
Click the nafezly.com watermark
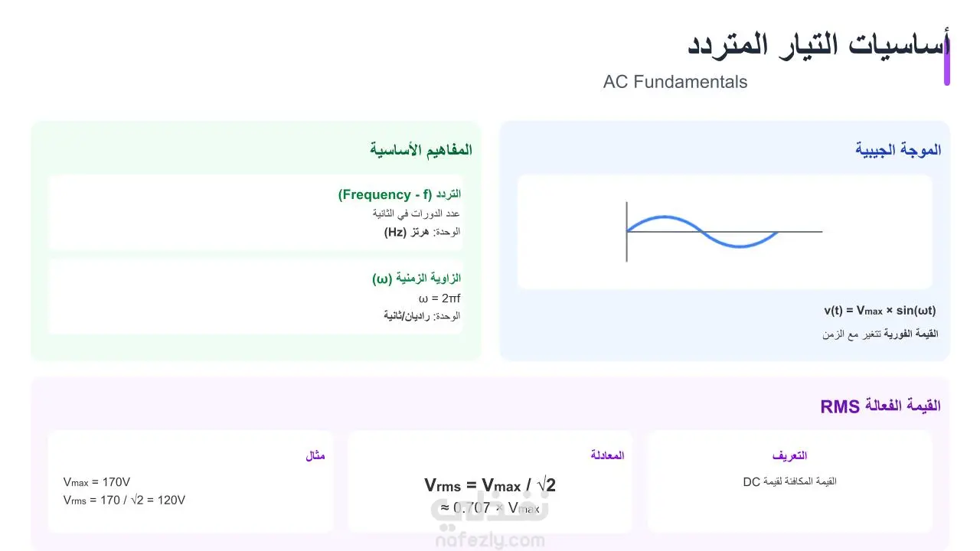[x=490, y=540]
